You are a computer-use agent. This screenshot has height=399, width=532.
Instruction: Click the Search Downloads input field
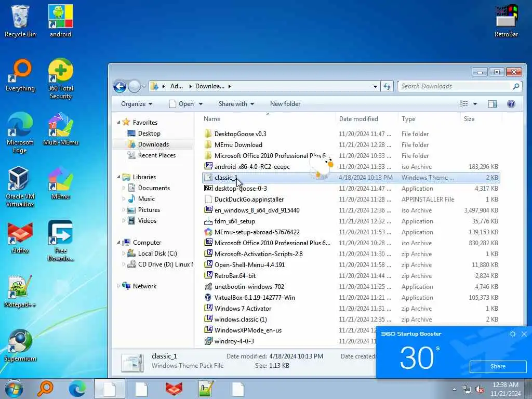click(x=454, y=87)
